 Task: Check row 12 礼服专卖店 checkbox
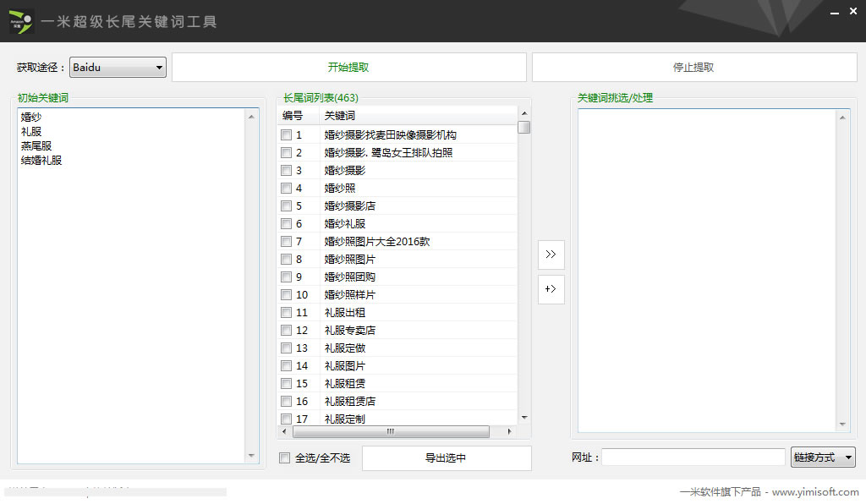(x=286, y=330)
